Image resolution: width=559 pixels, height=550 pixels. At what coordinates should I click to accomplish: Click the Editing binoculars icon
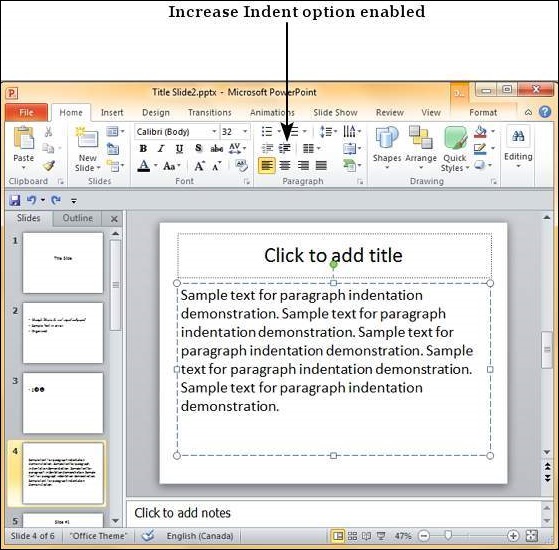(518, 136)
